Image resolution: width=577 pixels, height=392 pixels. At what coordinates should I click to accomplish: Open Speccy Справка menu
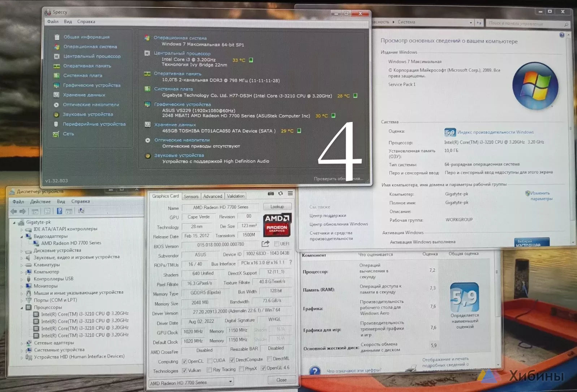point(86,22)
